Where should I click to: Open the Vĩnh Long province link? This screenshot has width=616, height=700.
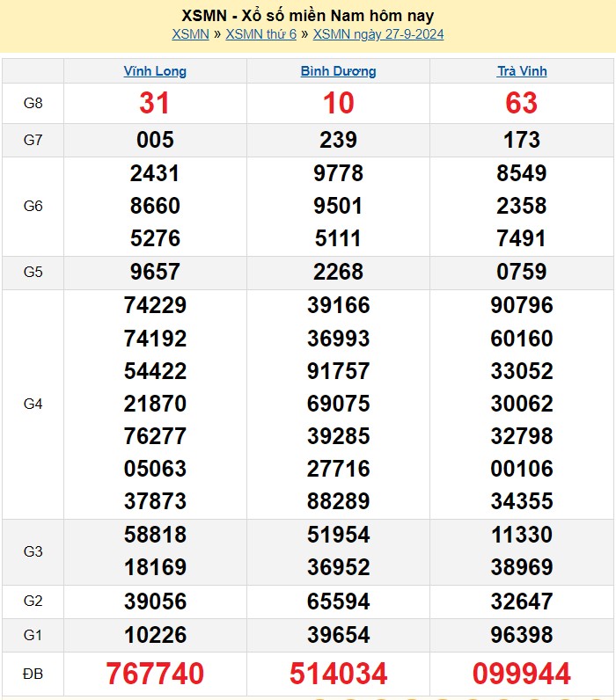pos(155,71)
